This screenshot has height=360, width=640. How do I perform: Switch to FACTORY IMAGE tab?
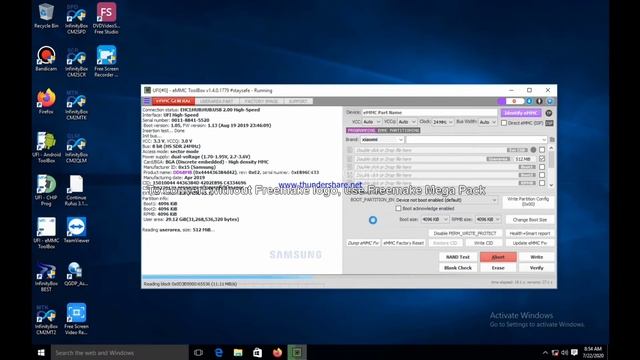261,101
